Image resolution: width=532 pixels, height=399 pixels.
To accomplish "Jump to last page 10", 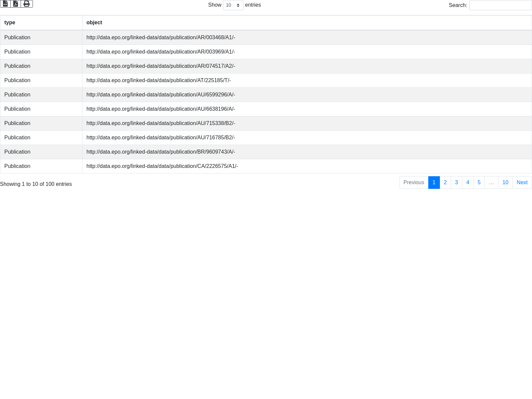I will click(505, 183).
